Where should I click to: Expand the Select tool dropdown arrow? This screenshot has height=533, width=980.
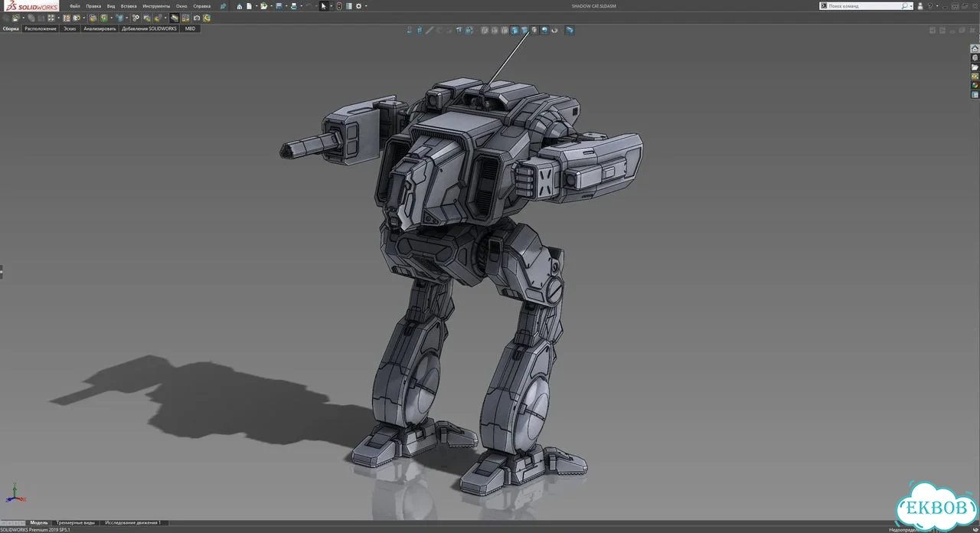point(332,6)
